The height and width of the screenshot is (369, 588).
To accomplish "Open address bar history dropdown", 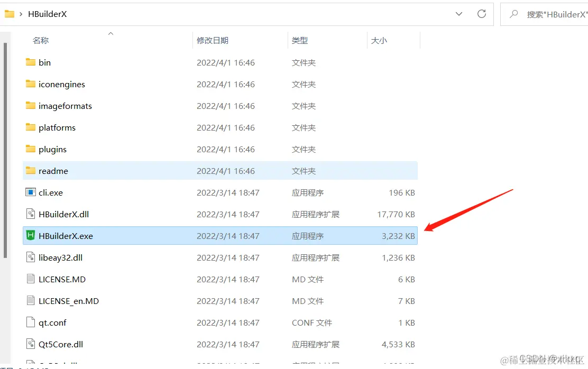I will [x=458, y=14].
